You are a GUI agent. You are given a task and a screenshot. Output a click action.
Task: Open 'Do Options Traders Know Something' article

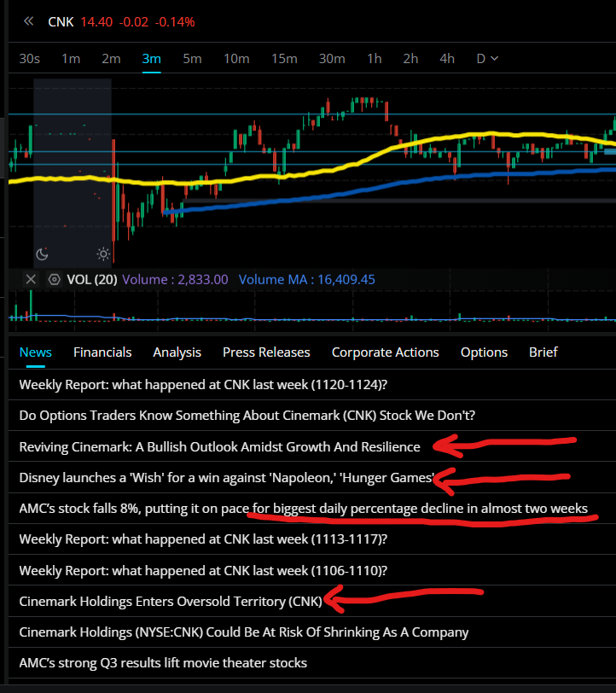(312, 416)
